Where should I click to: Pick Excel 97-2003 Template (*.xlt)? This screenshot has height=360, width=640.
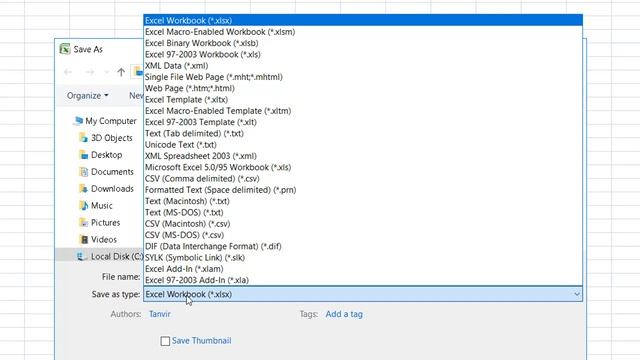click(x=363, y=122)
